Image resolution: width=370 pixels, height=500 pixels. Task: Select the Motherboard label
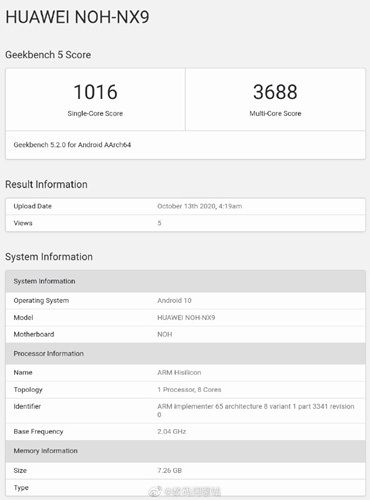coord(34,334)
